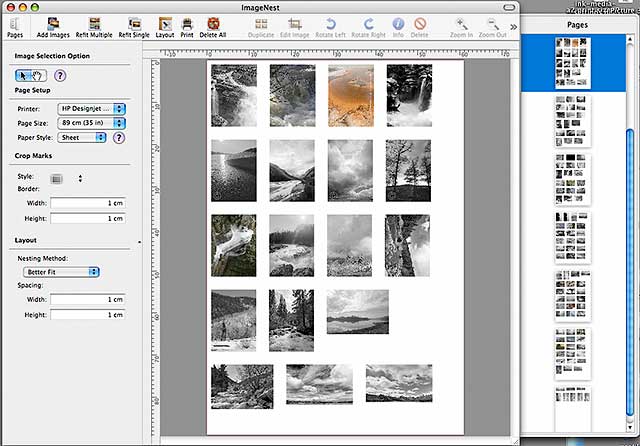Open the Printer dropdown

91,109
